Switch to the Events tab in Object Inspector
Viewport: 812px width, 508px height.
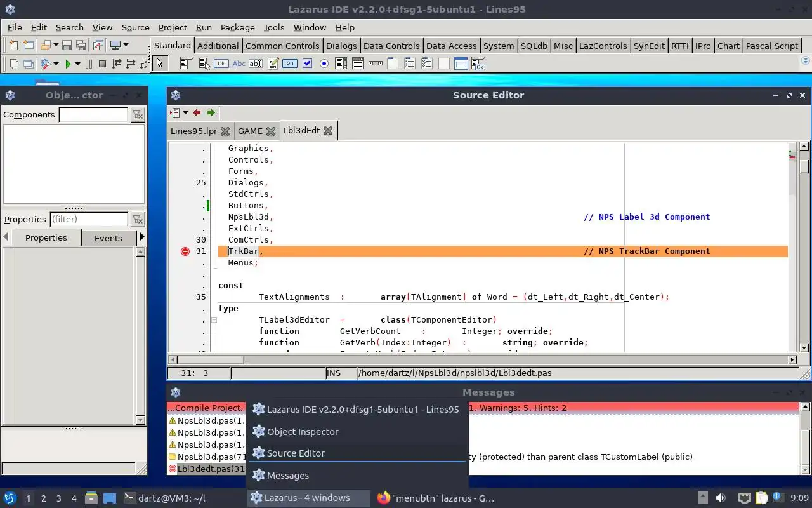point(108,238)
